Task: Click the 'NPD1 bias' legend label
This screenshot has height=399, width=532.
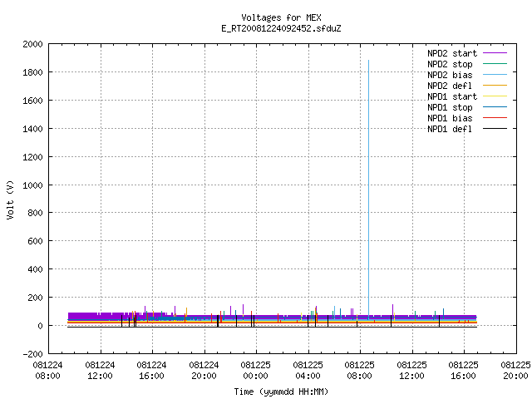Action: point(450,118)
